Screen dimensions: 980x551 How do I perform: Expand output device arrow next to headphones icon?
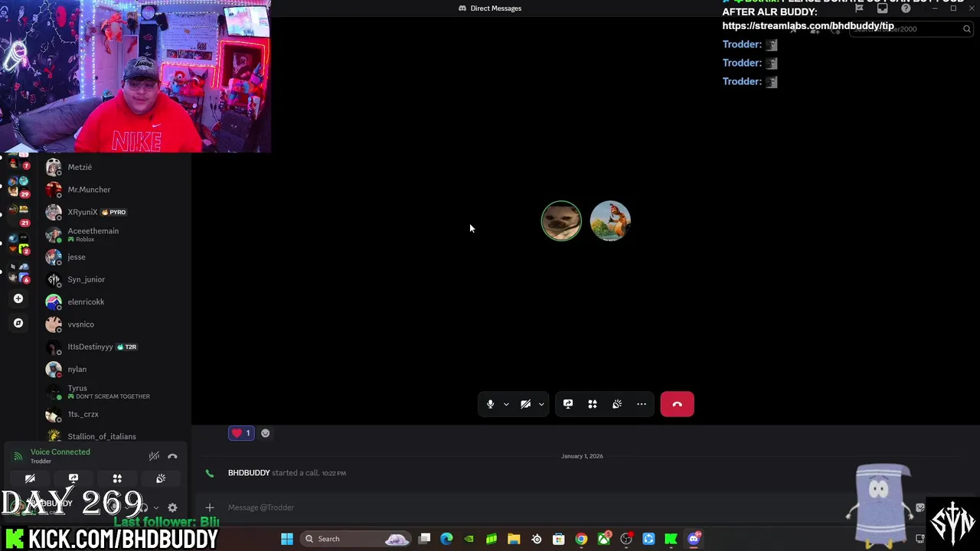tap(156, 507)
